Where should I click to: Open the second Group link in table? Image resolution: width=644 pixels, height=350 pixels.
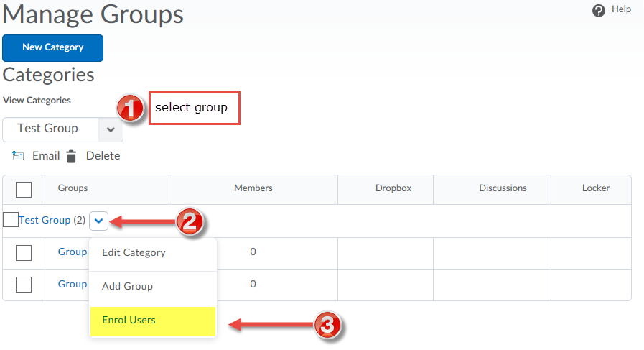tap(73, 284)
